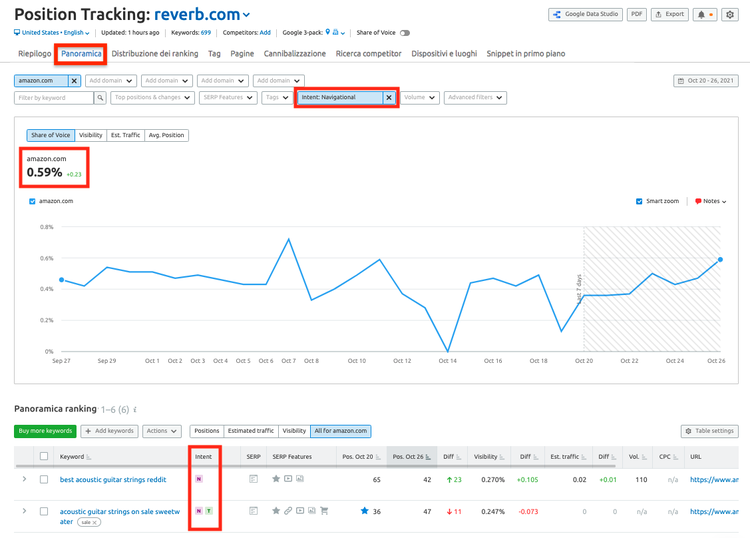Viewport: 750px width, 538px height.
Task: Remove the amazon.com domain with its X
Action: click(74, 81)
